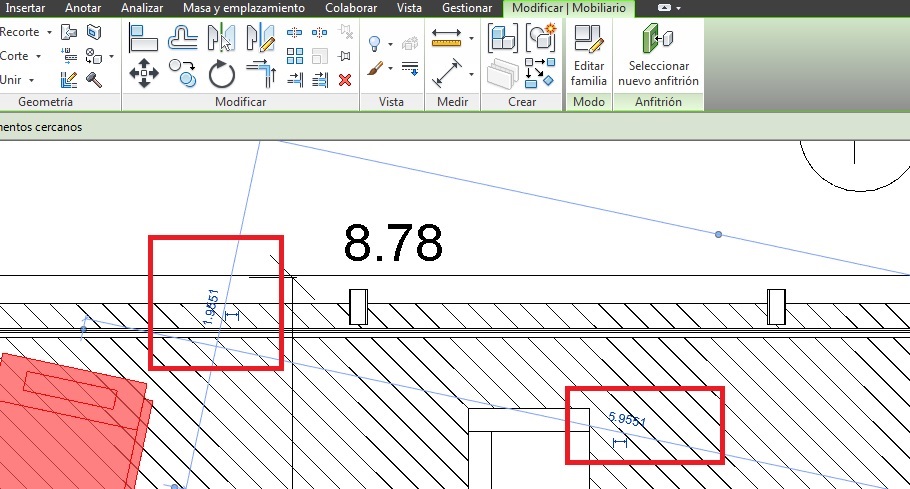Click the Editar familia button
The width and height of the screenshot is (910, 489).
pos(588,57)
